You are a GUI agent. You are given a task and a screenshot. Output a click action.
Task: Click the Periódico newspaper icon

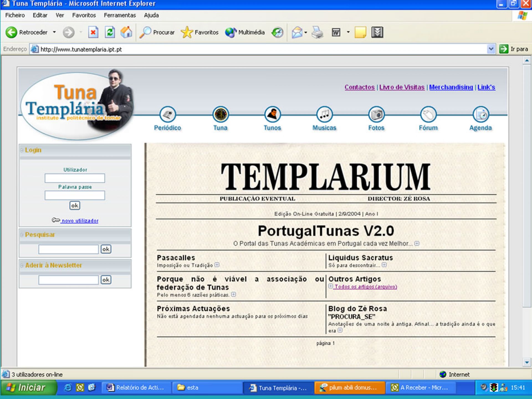pyautogui.click(x=168, y=114)
